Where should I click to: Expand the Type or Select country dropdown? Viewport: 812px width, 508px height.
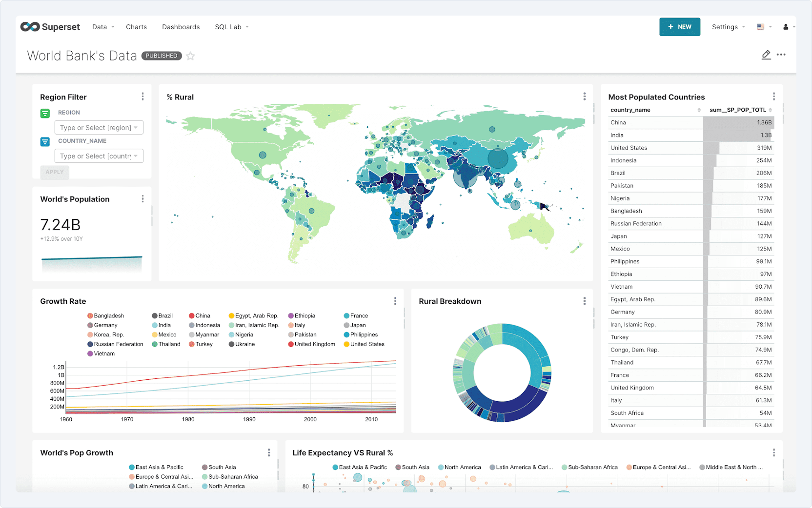pos(99,156)
